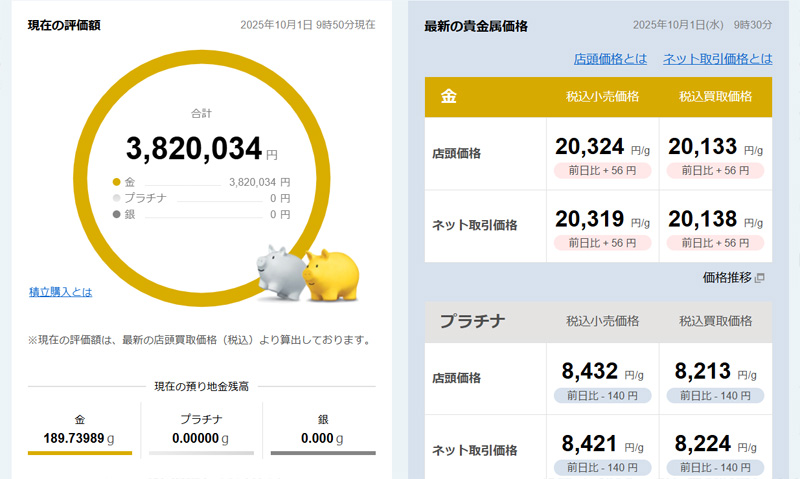Open the ネット取引価格とは explanation link
This screenshot has width=800, height=479.
coord(717,59)
